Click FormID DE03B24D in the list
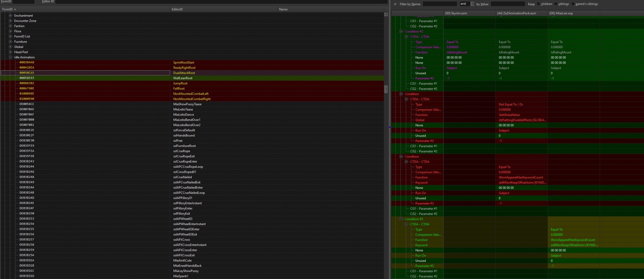The height and width of the screenshot is (279, 644). [x=27, y=198]
